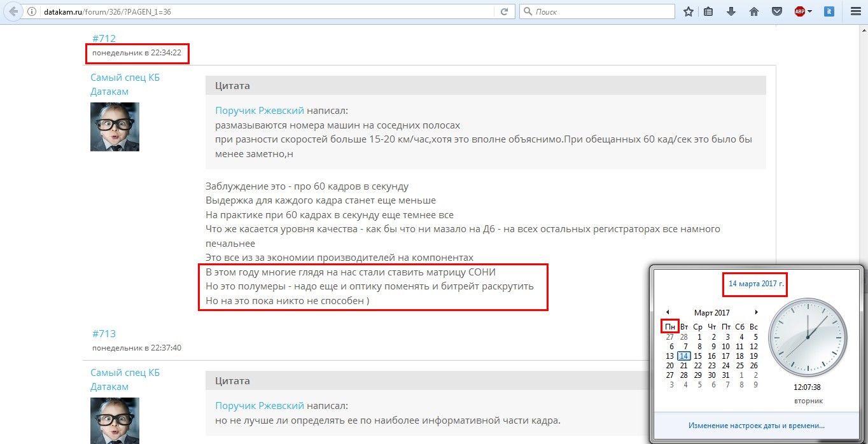Click the first post's baby avatar image
This screenshot has height=444, width=868.
point(115,127)
